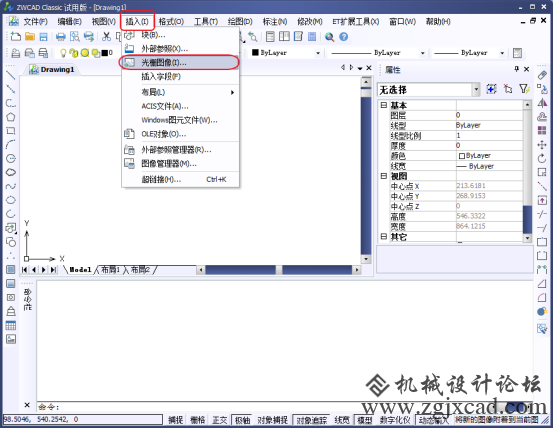Click the Cut scissors icon
Image resolution: width=554 pixels, height=428 pixels.
click(x=106, y=36)
